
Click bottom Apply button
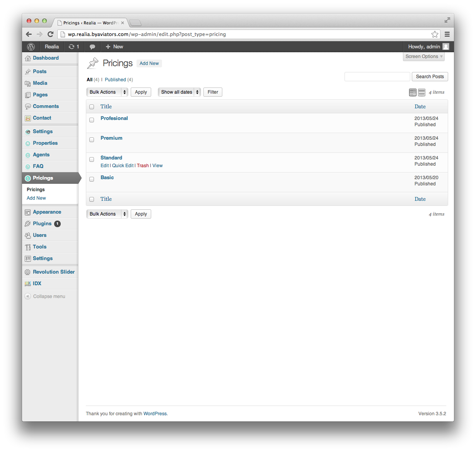pyautogui.click(x=141, y=214)
